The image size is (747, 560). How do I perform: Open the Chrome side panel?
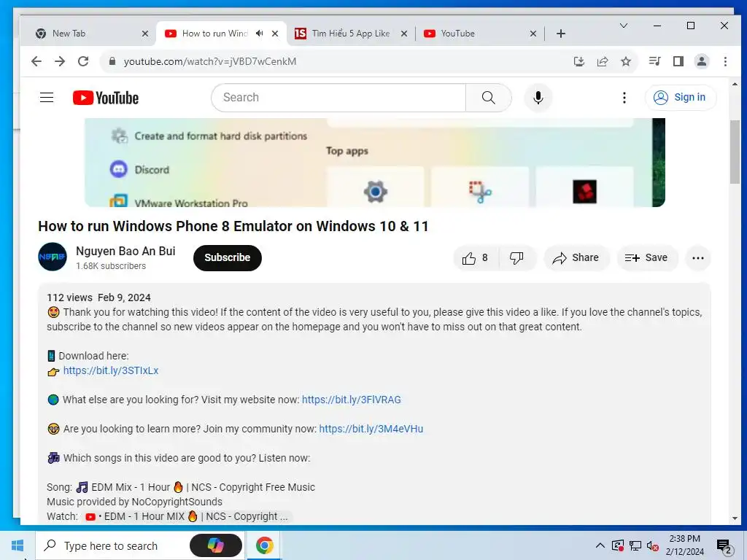coord(678,61)
